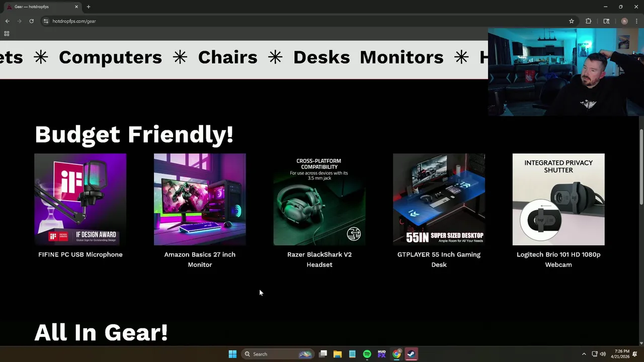Screen dimensions: 644x362
Task: Follow the FIFINE PC USB Microphone link
Action: tap(80, 254)
